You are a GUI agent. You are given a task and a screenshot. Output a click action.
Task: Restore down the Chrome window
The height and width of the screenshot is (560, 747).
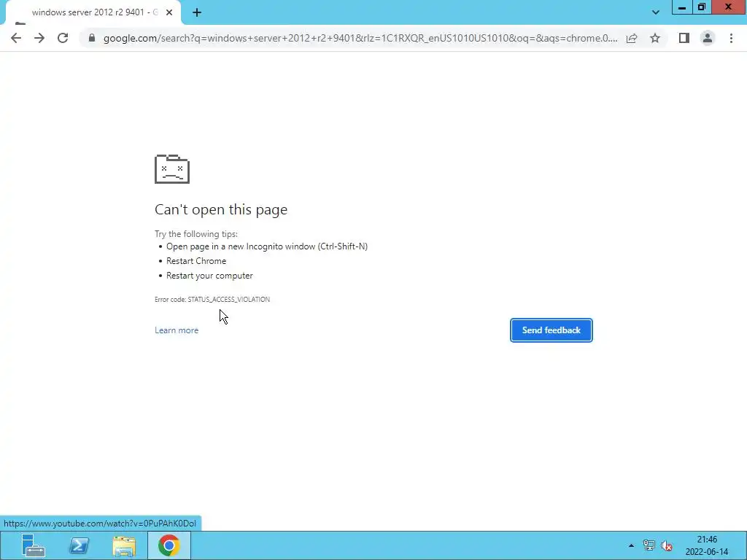click(x=702, y=7)
